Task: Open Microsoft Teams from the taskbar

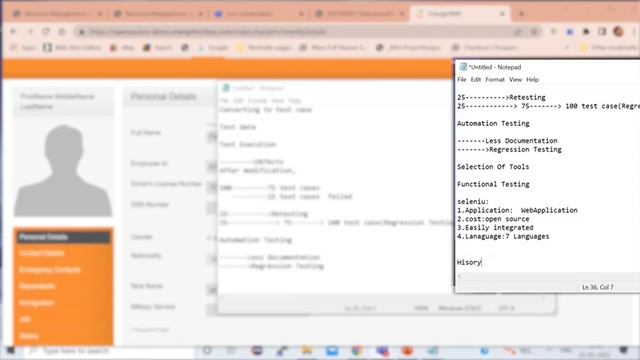Action: pyautogui.click(x=382, y=351)
